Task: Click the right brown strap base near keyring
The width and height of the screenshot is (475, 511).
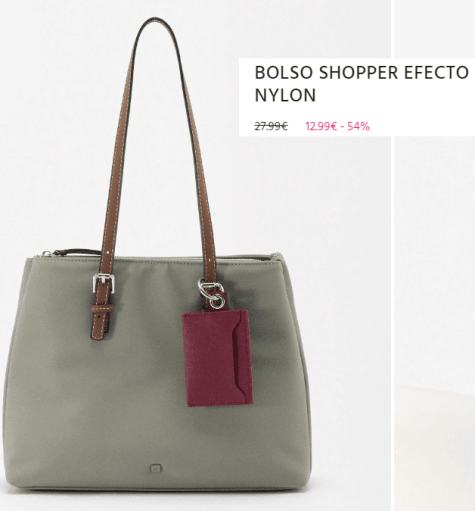Action: 210,265
